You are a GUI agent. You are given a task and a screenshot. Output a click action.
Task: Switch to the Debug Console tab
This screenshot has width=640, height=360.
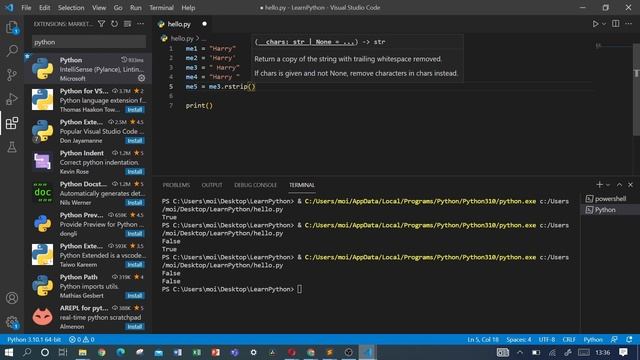point(256,185)
